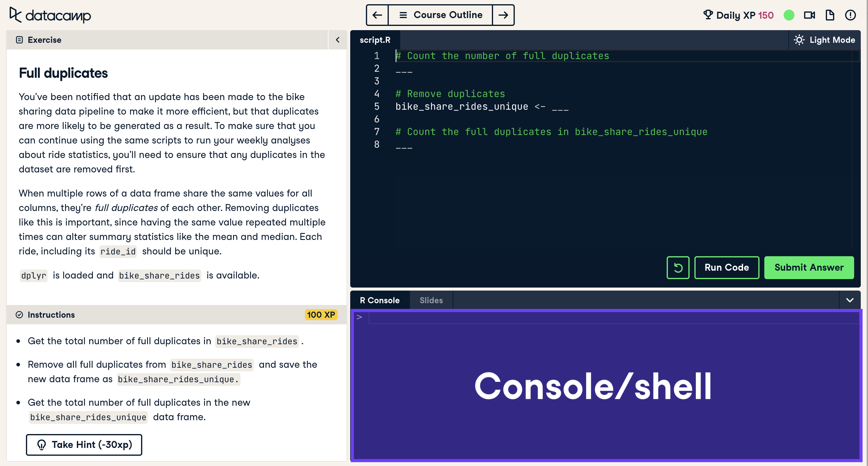The height and width of the screenshot is (466, 868).
Task: Click the green status circle indicator
Action: [789, 15]
